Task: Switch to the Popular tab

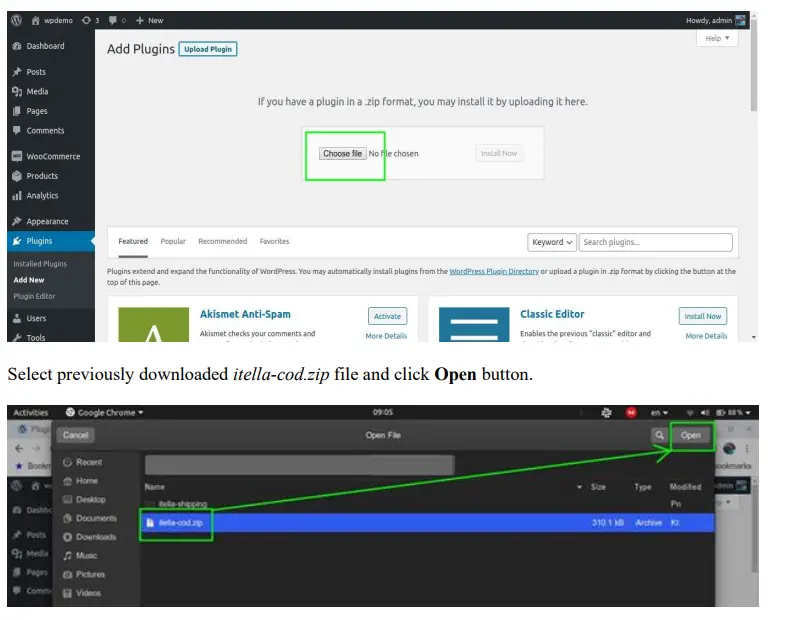Action: click(x=173, y=241)
